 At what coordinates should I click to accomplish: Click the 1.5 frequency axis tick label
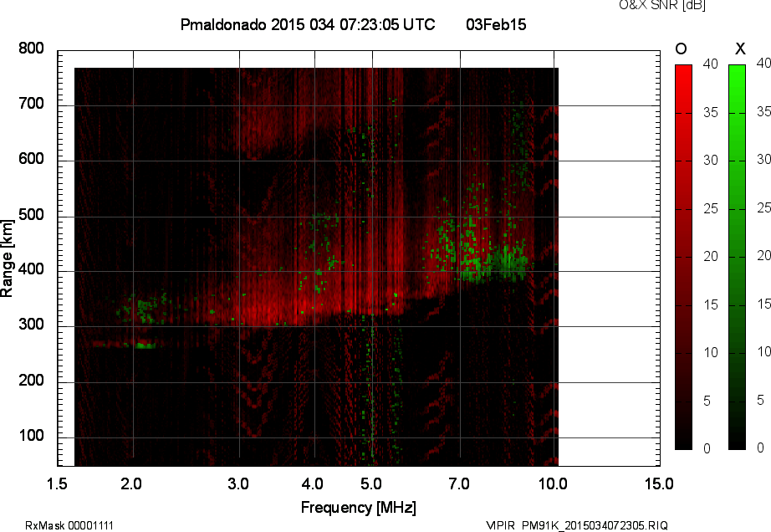pyautogui.click(x=57, y=483)
